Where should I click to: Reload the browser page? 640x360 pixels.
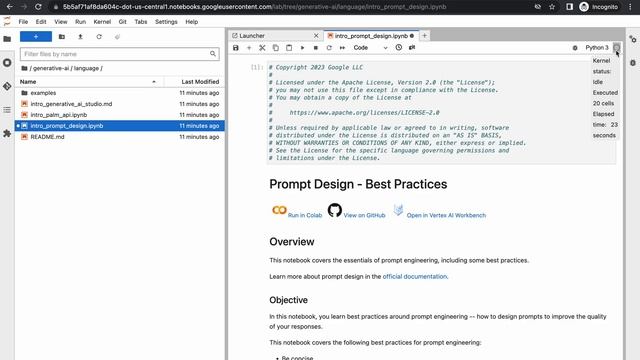pos(38,7)
